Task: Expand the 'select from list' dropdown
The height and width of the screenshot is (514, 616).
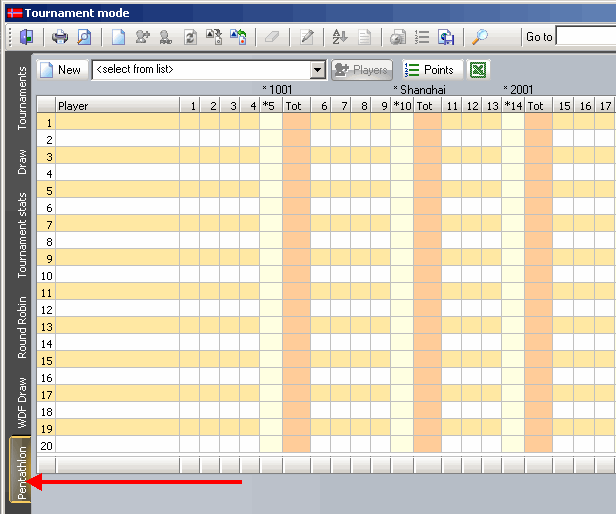Action: tap(318, 70)
